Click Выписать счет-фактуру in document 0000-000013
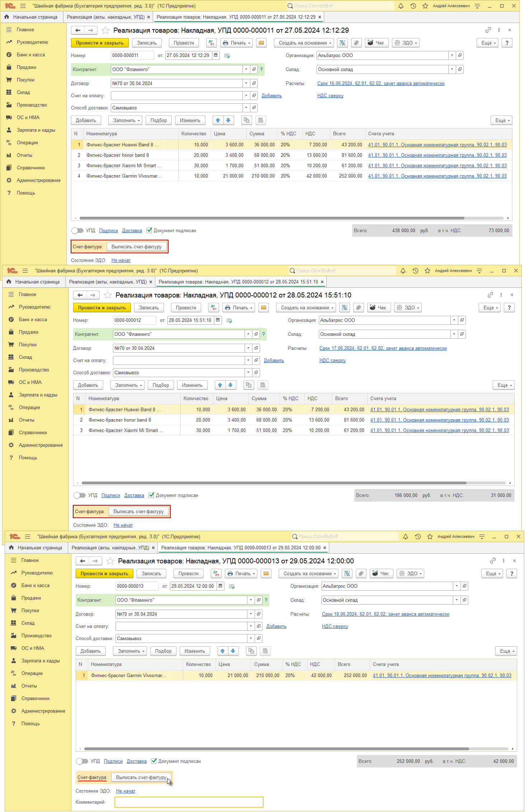This screenshot has height=812, width=525. (x=141, y=777)
